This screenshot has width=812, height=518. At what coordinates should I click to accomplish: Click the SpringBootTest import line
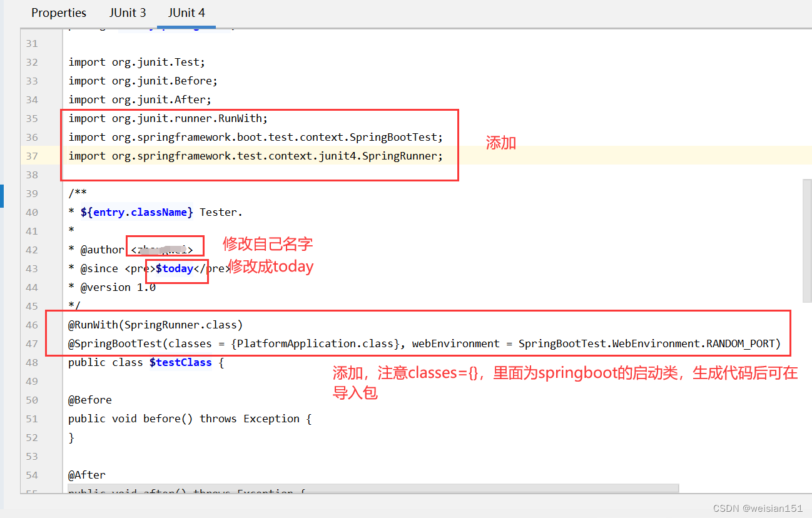pos(256,137)
